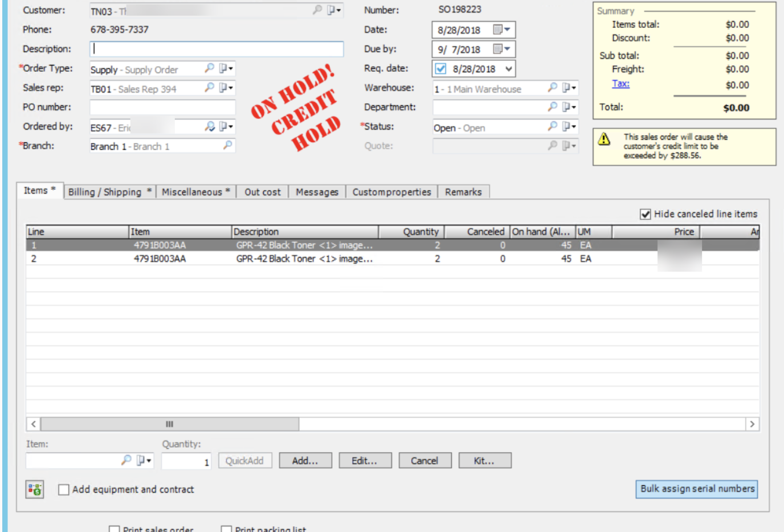Image resolution: width=784 pixels, height=532 pixels.
Task: Search Warehouse lookup magnifier
Action: point(552,88)
